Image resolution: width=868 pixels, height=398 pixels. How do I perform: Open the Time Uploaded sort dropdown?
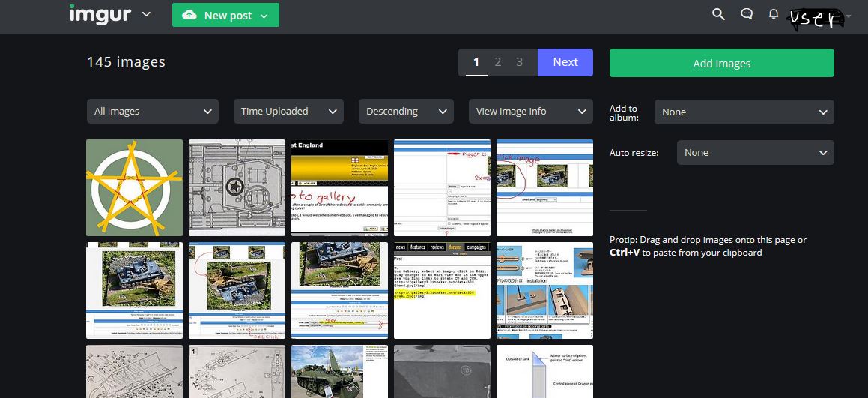click(288, 111)
